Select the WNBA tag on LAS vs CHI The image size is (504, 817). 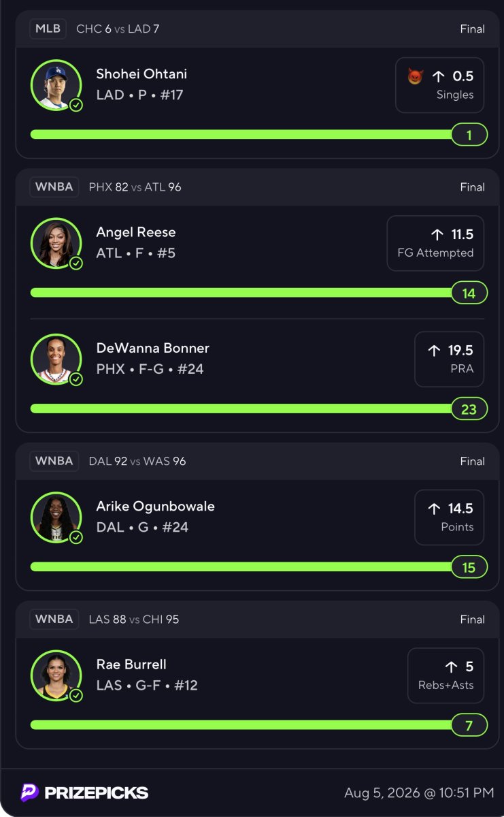click(54, 619)
